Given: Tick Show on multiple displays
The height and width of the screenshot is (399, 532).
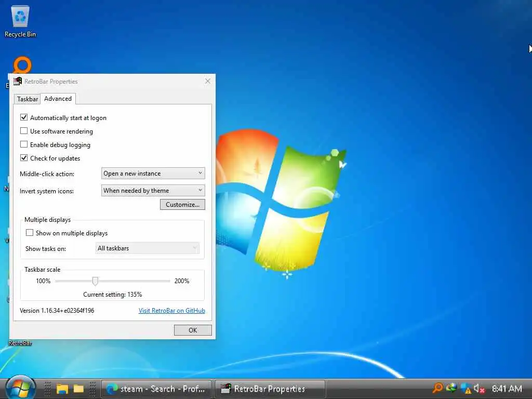Looking at the screenshot, I should coord(30,233).
